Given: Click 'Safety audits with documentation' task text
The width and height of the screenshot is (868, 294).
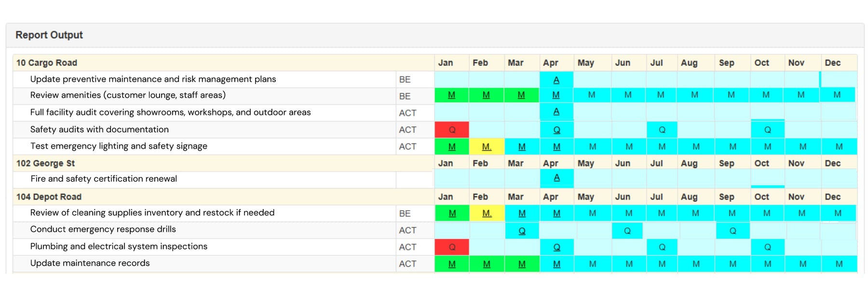Looking at the screenshot, I should pyautogui.click(x=99, y=129).
